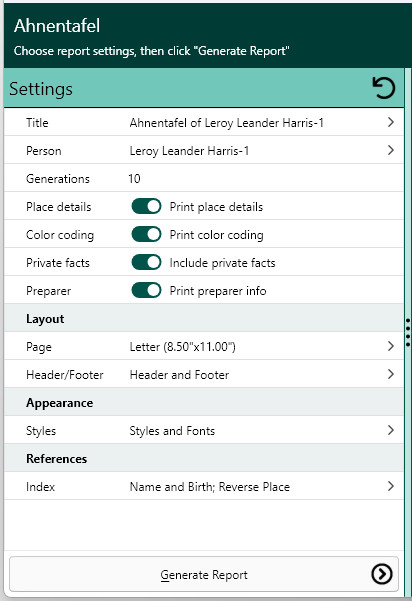This screenshot has width=412, height=601.
Task: Click the Place details row label
Action: [x=59, y=207]
